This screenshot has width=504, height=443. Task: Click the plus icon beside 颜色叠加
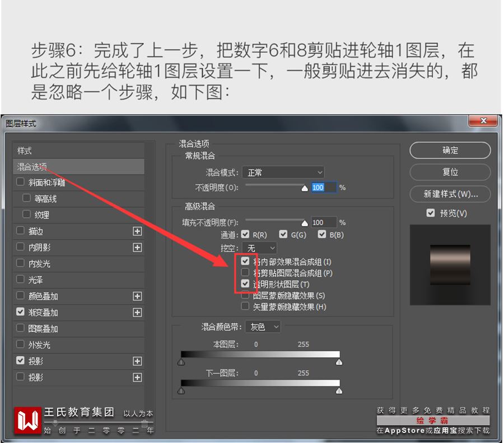137,296
